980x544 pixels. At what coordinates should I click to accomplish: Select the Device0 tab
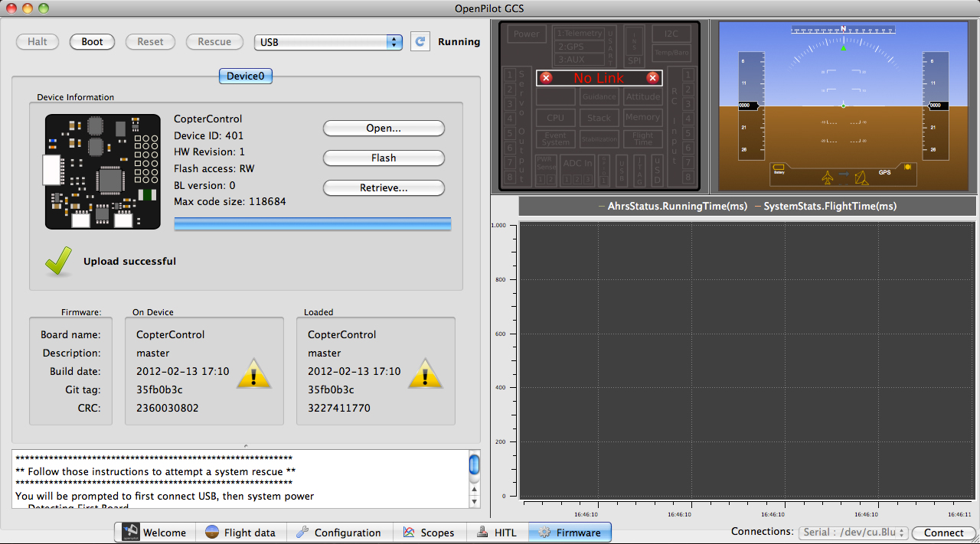pos(245,76)
